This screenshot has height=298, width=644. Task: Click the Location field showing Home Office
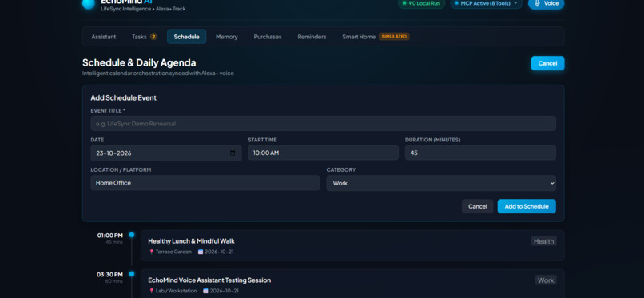[205, 183]
